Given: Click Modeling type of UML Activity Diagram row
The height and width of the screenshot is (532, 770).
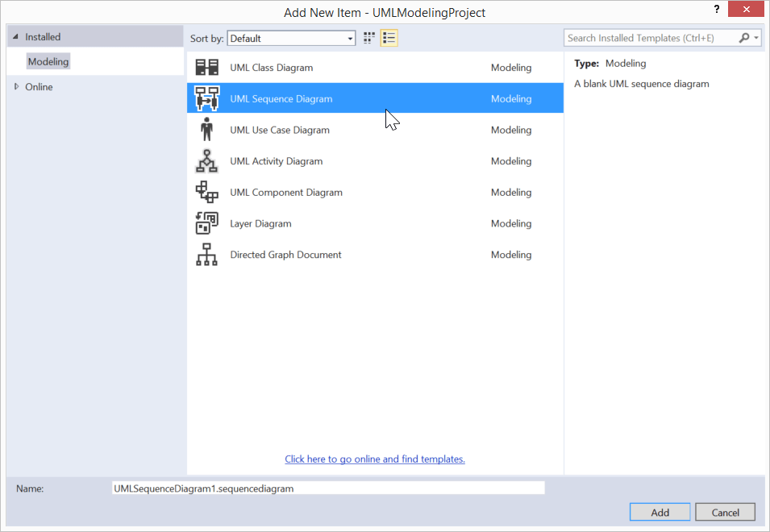Looking at the screenshot, I should (x=510, y=161).
